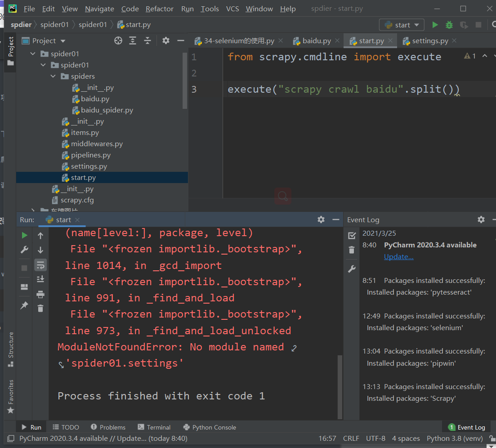
Task: Mark all Event Log notifications as read
Action: (x=352, y=235)
